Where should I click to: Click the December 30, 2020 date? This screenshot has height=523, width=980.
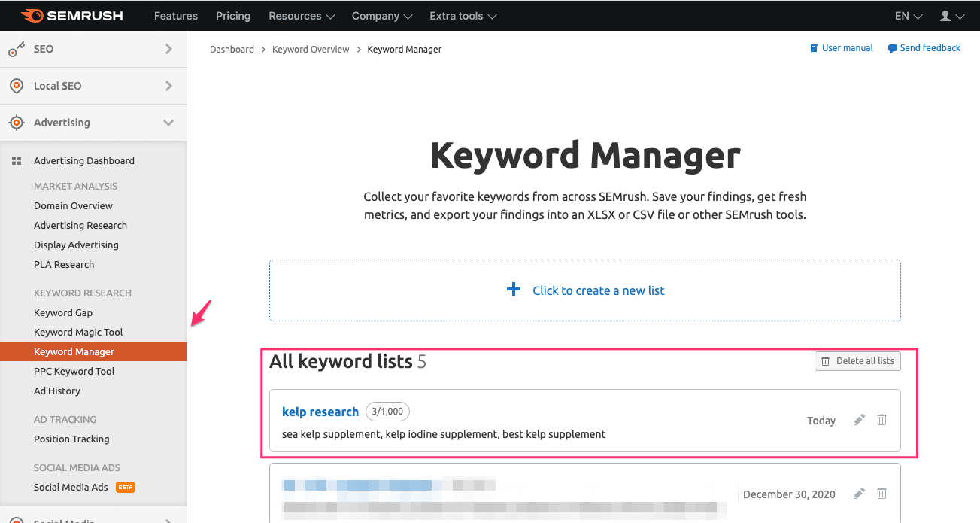tap(789, 494)
